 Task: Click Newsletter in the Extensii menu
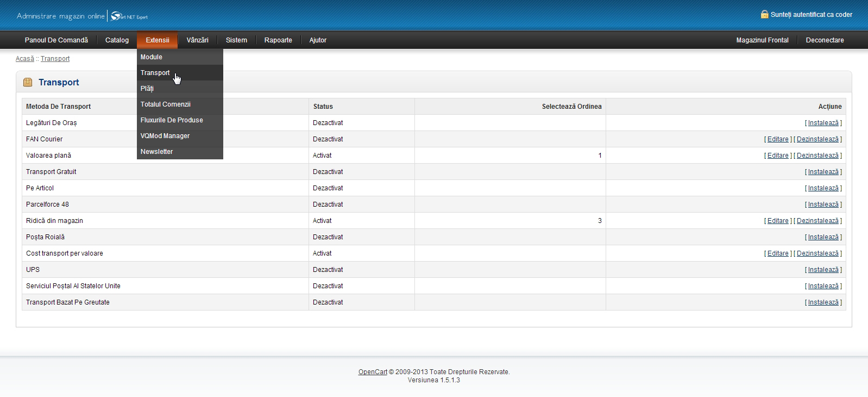click(x=157, y=152)
